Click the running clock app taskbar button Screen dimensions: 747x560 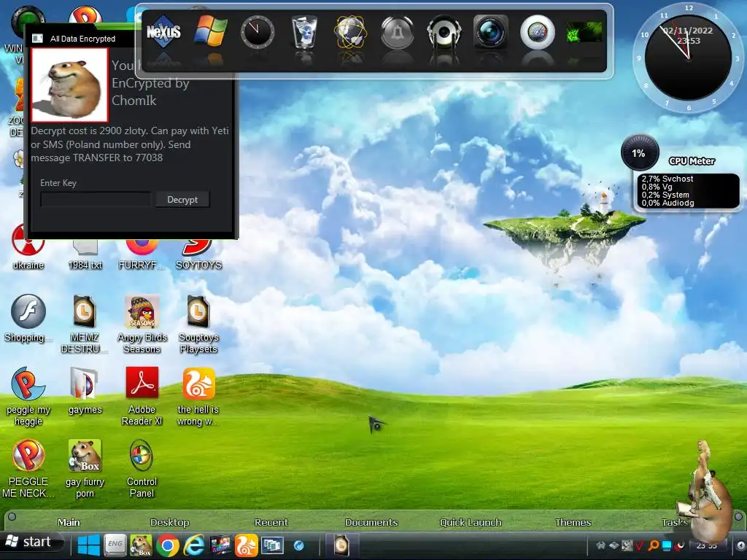click(341, 545)
